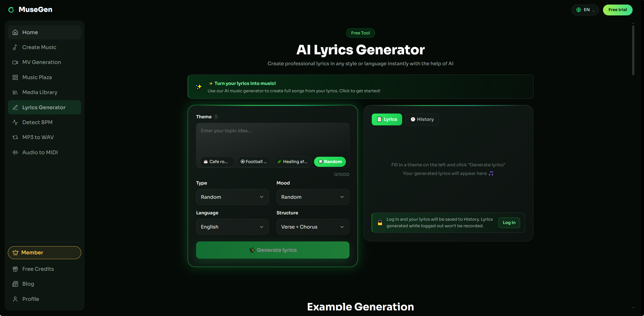Open Audio to MIDI tool

(45, 152)
